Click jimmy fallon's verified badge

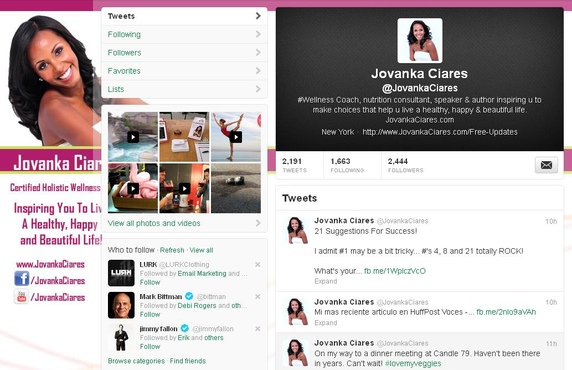click(x=185, y=328)
